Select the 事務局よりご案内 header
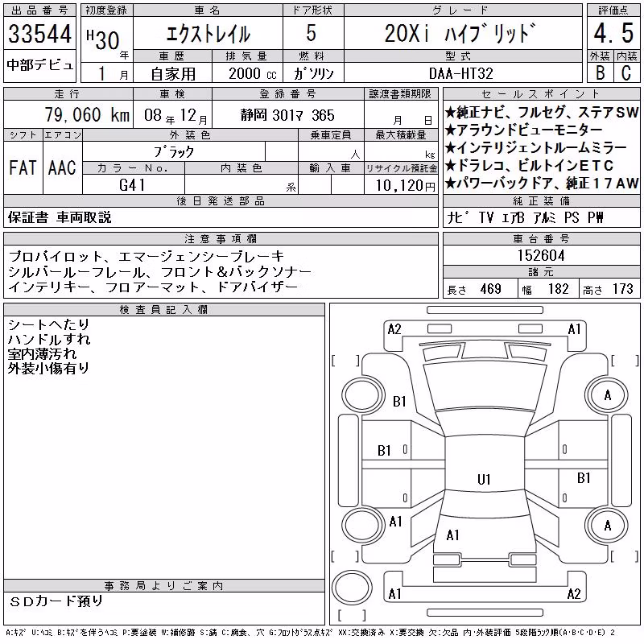This screenshot has width=644, height=644. [x=164, y=586]
